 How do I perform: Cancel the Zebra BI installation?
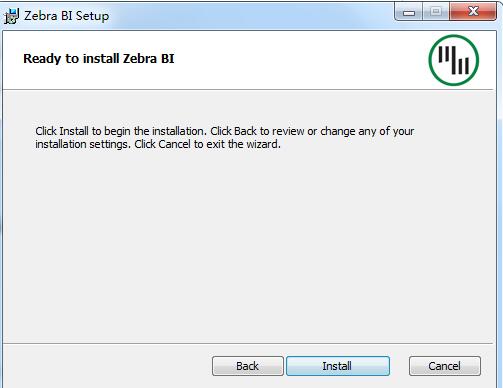click(x=445, y=366)
